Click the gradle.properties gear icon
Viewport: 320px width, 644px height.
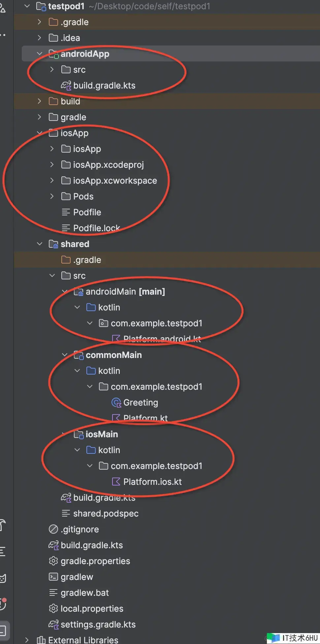click(53, 561)
